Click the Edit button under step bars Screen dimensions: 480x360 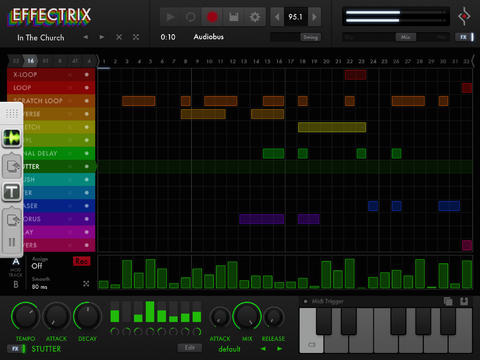(190, 348)
